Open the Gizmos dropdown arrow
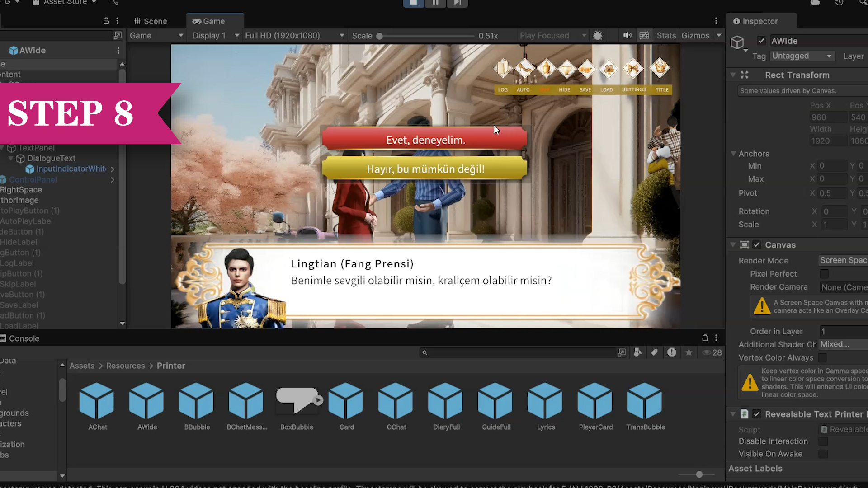Screen dimensions: 868x488 (x=719, y=36)
